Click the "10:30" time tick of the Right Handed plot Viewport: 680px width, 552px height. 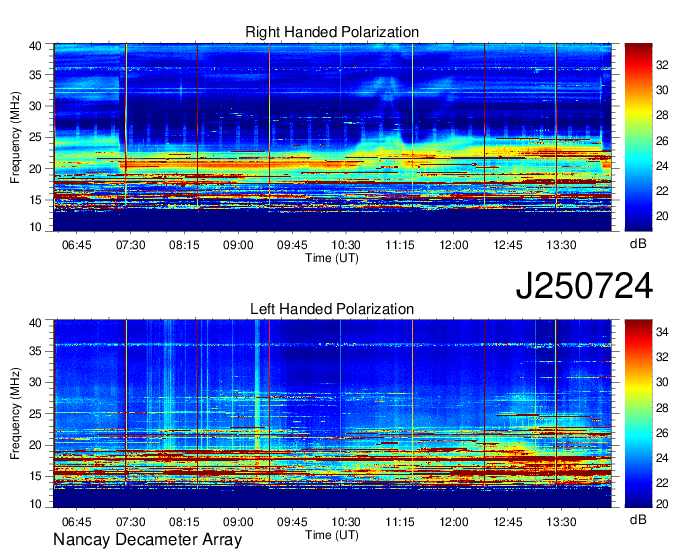346,245
